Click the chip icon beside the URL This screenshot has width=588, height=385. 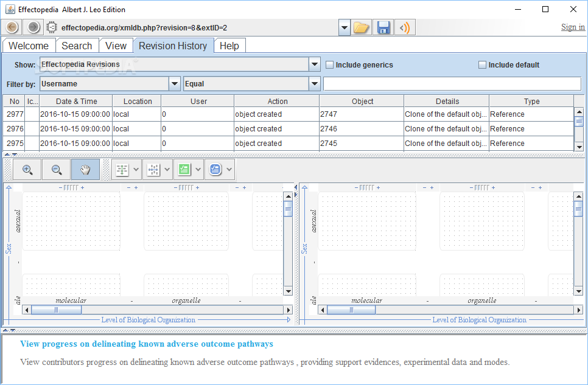tap(51, 27)
